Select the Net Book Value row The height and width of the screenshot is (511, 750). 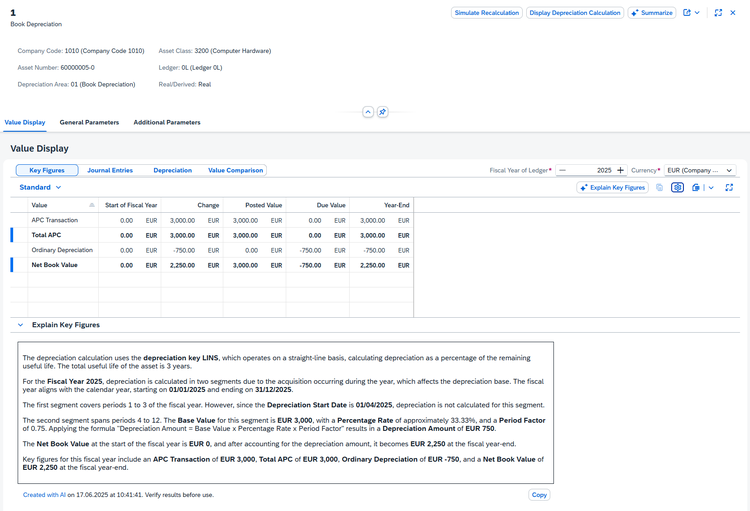click(x=212, y=265)
